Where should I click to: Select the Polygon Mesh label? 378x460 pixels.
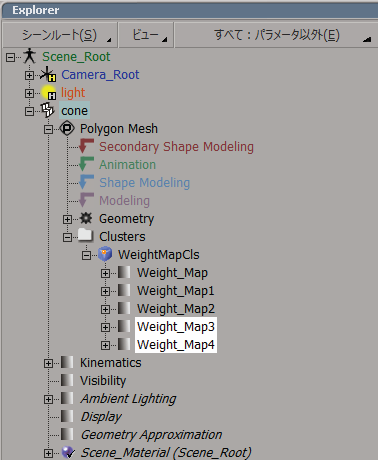tap(119, 129)
